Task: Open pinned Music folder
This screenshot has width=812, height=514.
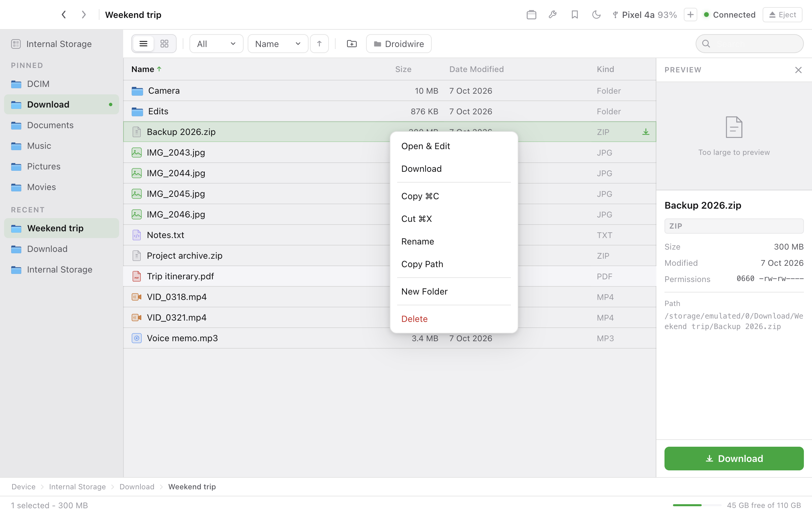Action: [62, 146]
